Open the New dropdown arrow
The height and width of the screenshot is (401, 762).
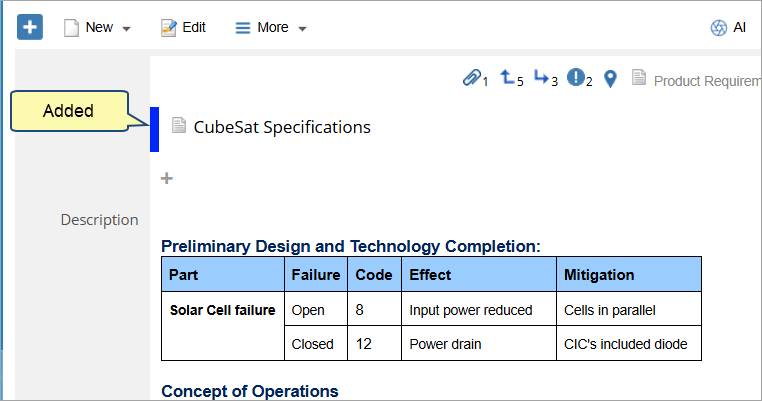126,29
